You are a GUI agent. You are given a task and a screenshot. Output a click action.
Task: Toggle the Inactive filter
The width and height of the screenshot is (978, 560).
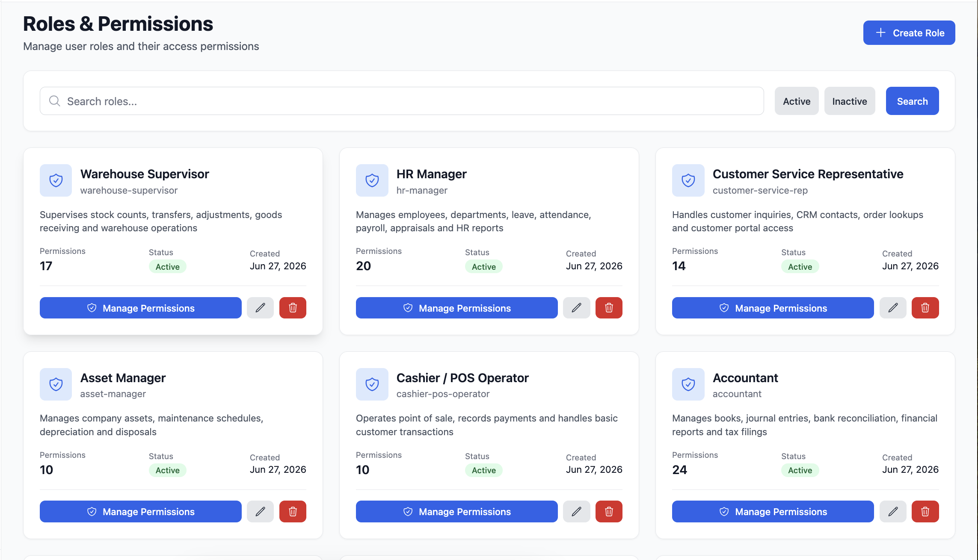click(850, 101)
